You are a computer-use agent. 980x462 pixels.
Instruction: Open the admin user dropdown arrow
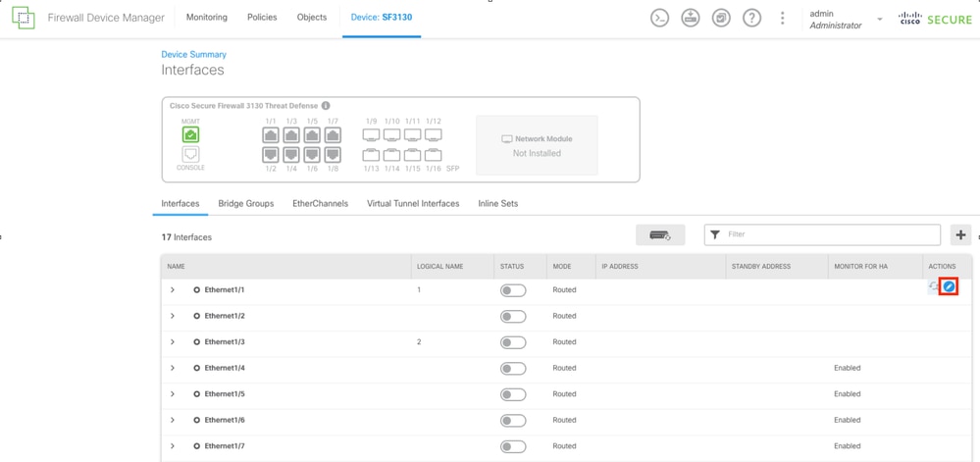click(880, 20)
